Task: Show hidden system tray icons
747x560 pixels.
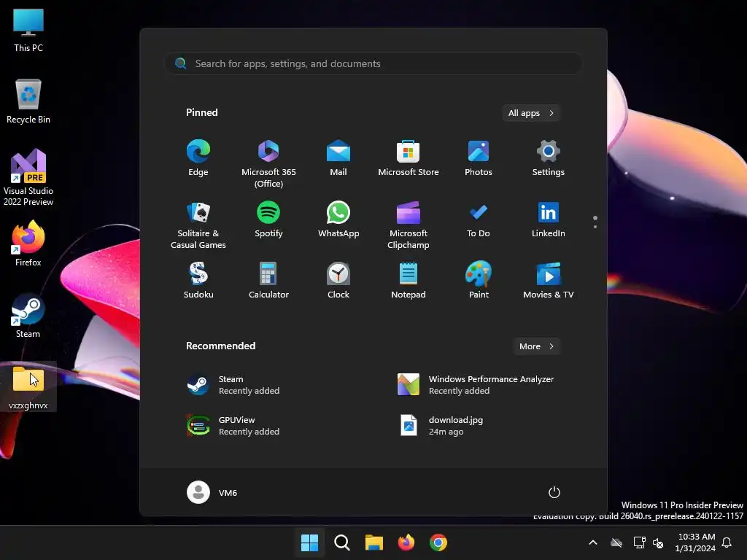Action: pyautogui.click(x=593, y=542)
